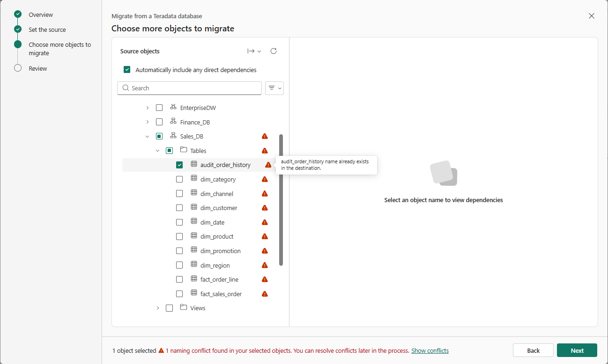Click warning icon next to dim_region
Screen dimensions: 608x364
tap(265, 265)
